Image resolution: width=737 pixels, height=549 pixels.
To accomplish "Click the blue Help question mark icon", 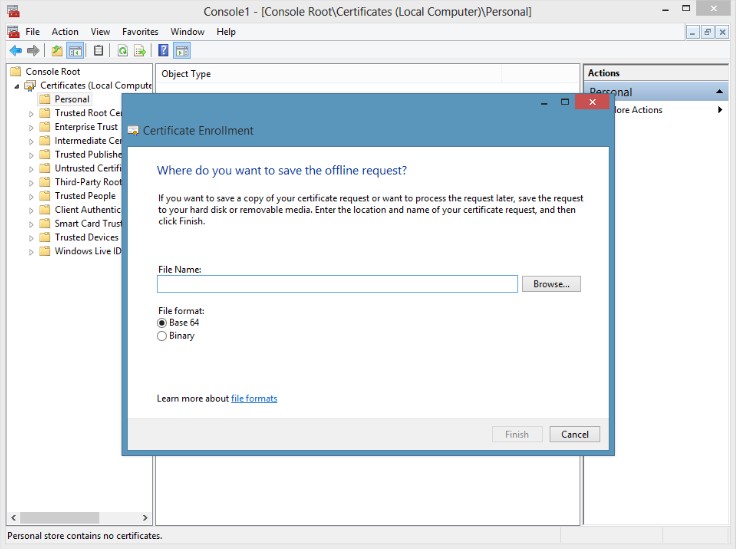I will click(x=163, y=50).
